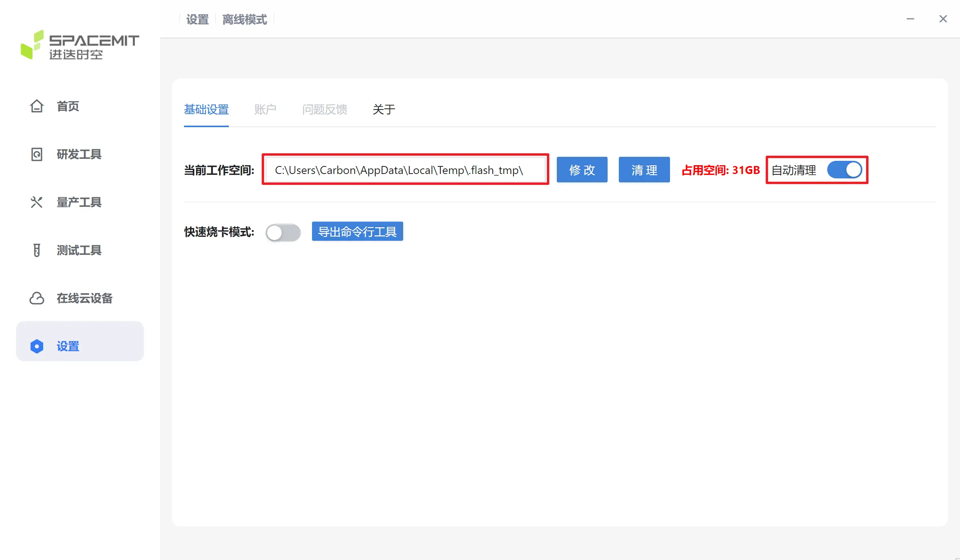The width and height of the screenshot is (960, 560).
Task: Click the SPACEMIT logo
Action: [80, 45]
